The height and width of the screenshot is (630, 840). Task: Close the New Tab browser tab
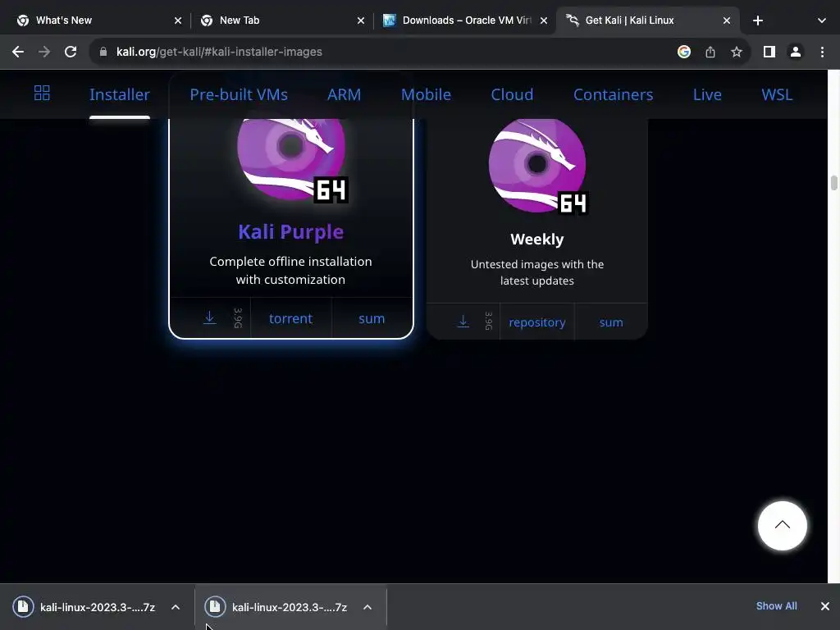pyautogui.click(x=361, y=21)
